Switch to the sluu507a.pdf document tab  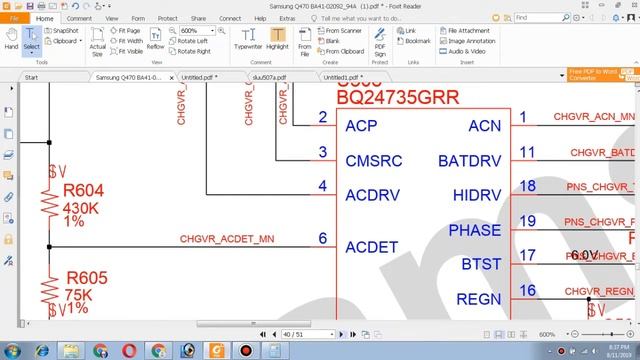[269, 77]
